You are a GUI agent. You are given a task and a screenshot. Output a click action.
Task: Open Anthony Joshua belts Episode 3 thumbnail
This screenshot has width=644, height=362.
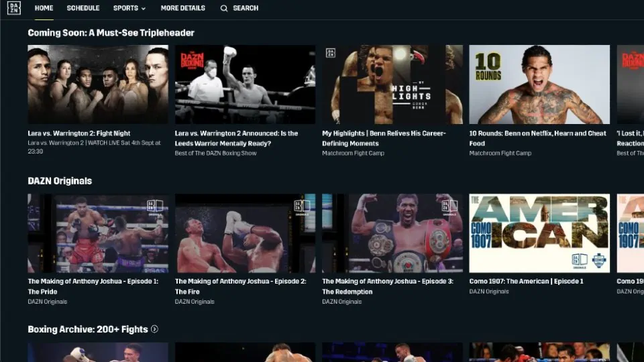tap(392, 233)
